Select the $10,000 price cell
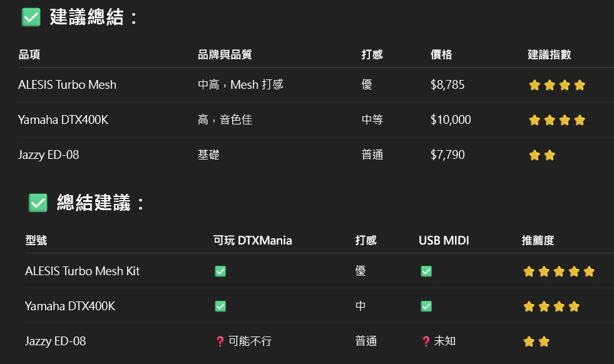 (x=451, y=119)
